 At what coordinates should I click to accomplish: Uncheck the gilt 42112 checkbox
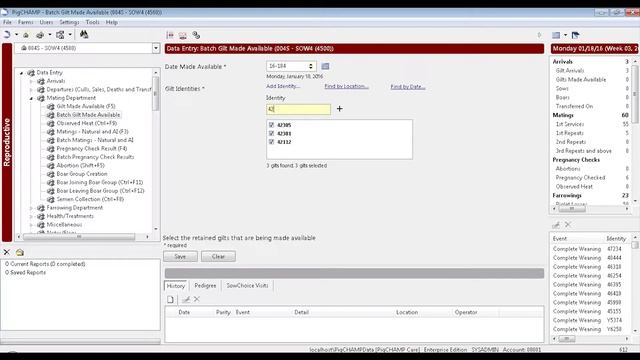[271, 142]
